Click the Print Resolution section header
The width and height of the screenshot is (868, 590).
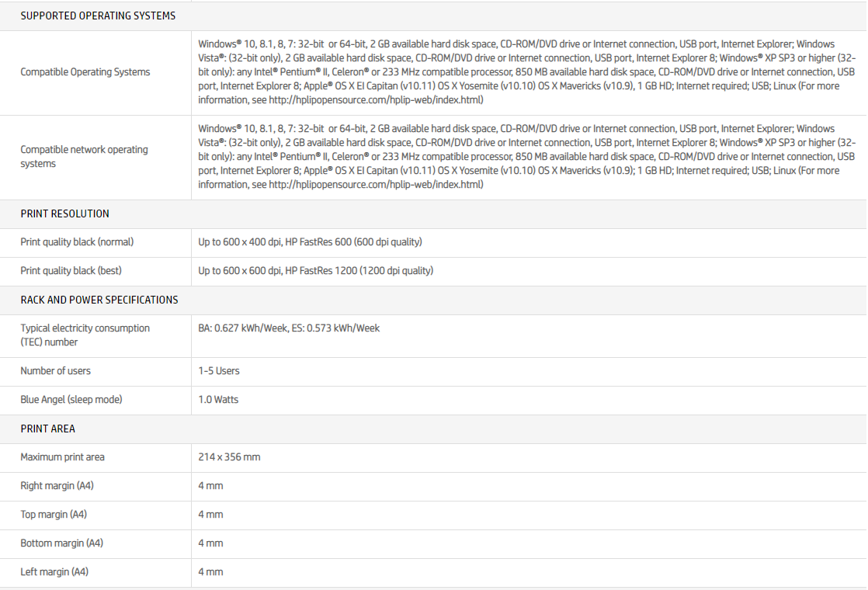64,213
